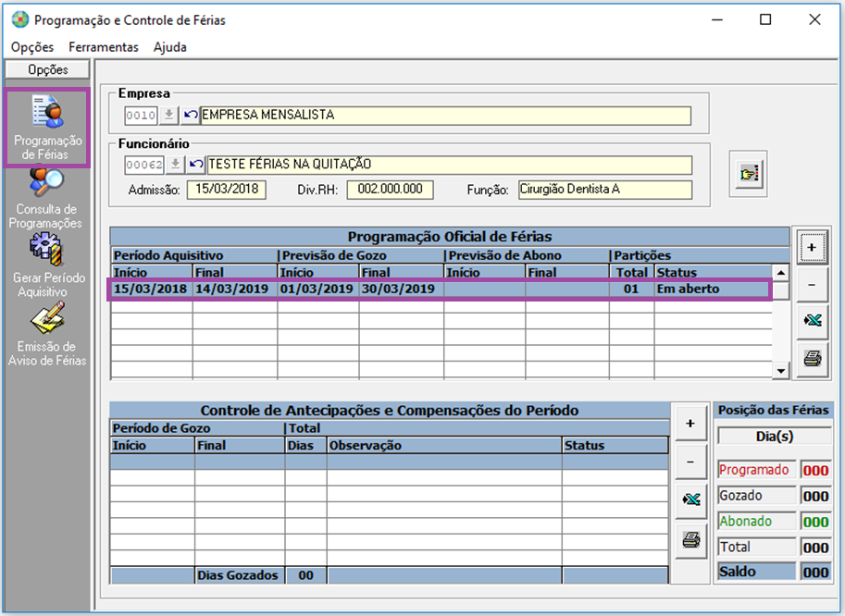Image resolution: width=845 pixels, height=616 pixels.
Task: Click the Admissão date field
Action: click(227, 190)
